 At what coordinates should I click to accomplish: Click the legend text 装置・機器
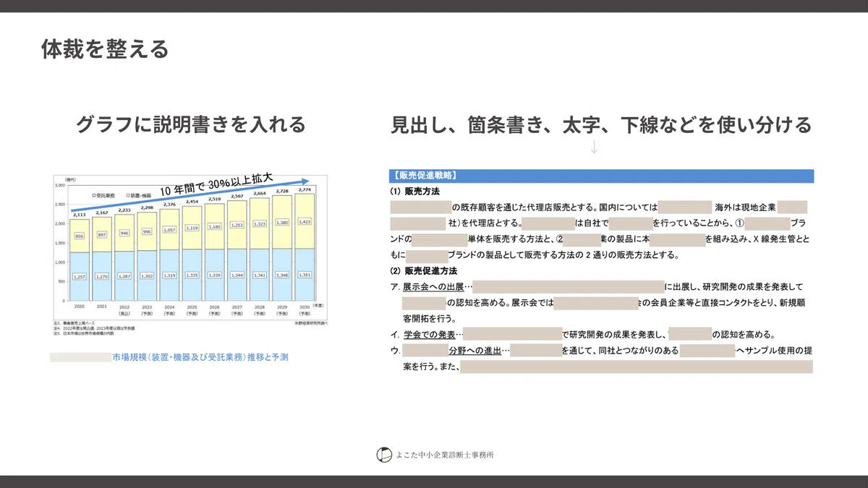(x=142, y=195)
